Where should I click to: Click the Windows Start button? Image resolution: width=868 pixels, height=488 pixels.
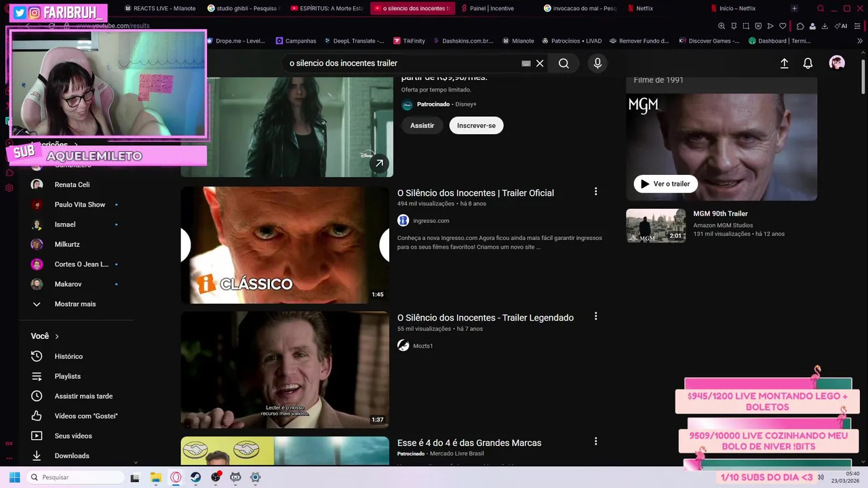pos(14,477)
